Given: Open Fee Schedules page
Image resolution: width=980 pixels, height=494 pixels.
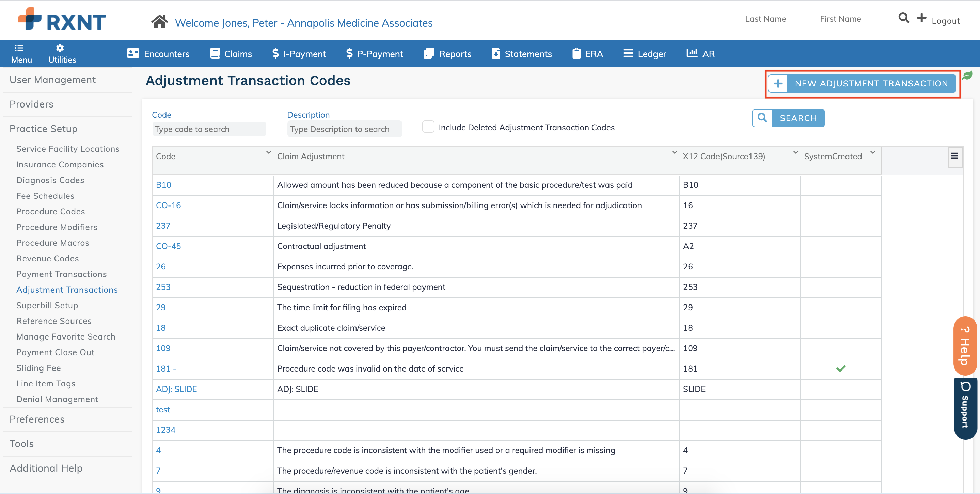Looking at the screenshot, I should click(x=45, y=196).
